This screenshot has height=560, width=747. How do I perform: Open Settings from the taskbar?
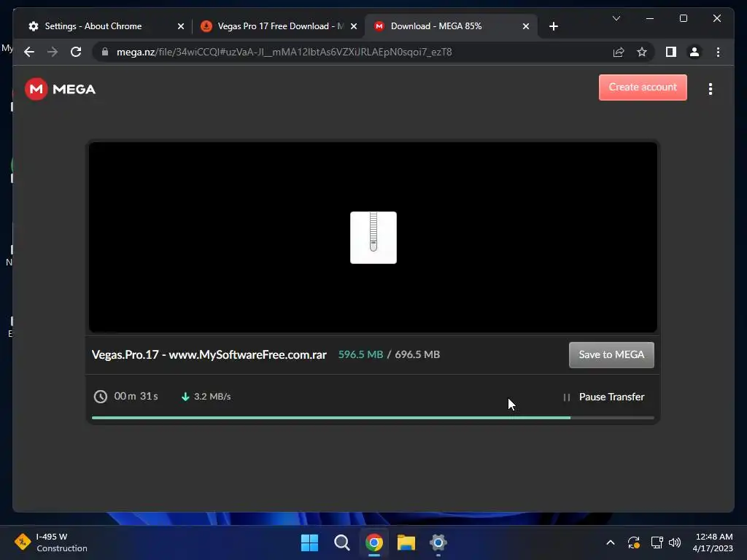click(438, 542)
